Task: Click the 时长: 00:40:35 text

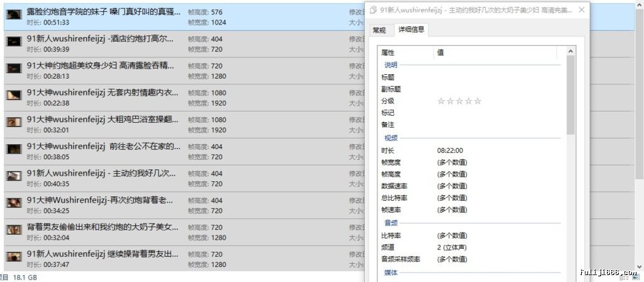Action: (48, 184)
